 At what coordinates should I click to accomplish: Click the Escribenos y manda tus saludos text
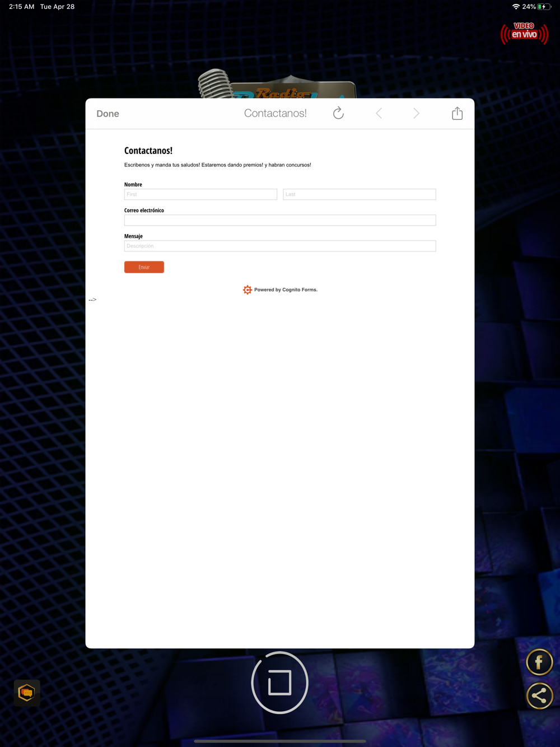click(x=218, y=165)
